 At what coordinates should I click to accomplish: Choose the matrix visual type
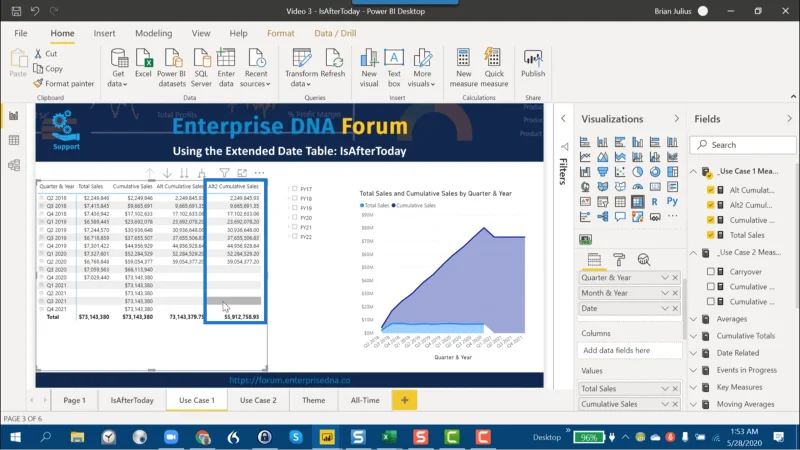pyautogui.click(x=637, y=202)
